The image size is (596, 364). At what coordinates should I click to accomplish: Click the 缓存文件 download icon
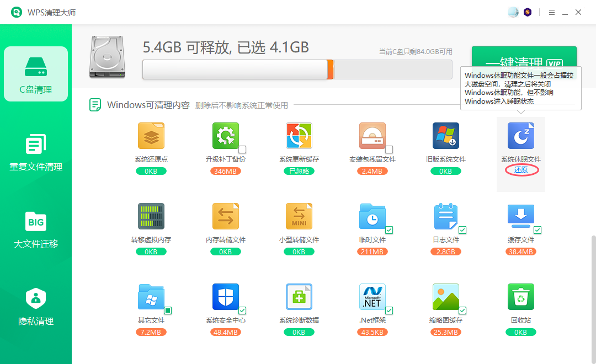pos(521,216)
